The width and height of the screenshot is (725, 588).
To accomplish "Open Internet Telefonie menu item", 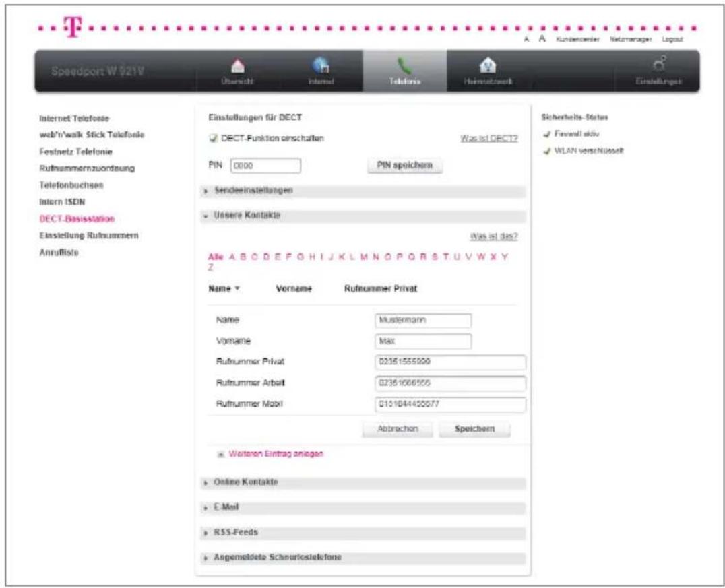I will [x=74, y=119].
